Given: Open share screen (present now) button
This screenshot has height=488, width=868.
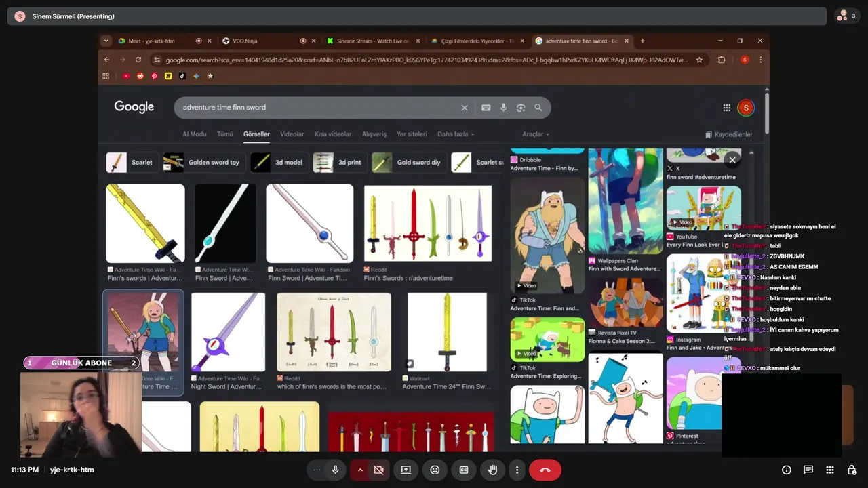Looking at the screenshot, I should point(406,470).
